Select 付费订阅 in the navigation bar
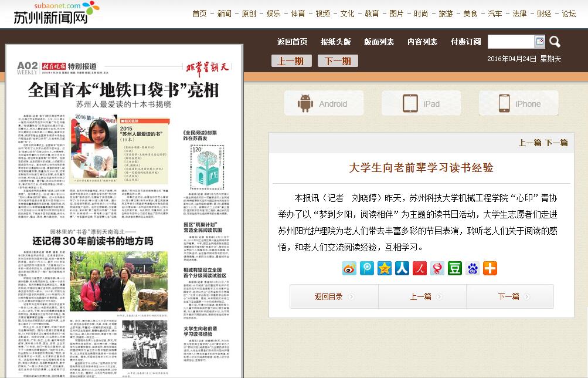This screenshot has height=378, width=588. click(x=465, y=42)
